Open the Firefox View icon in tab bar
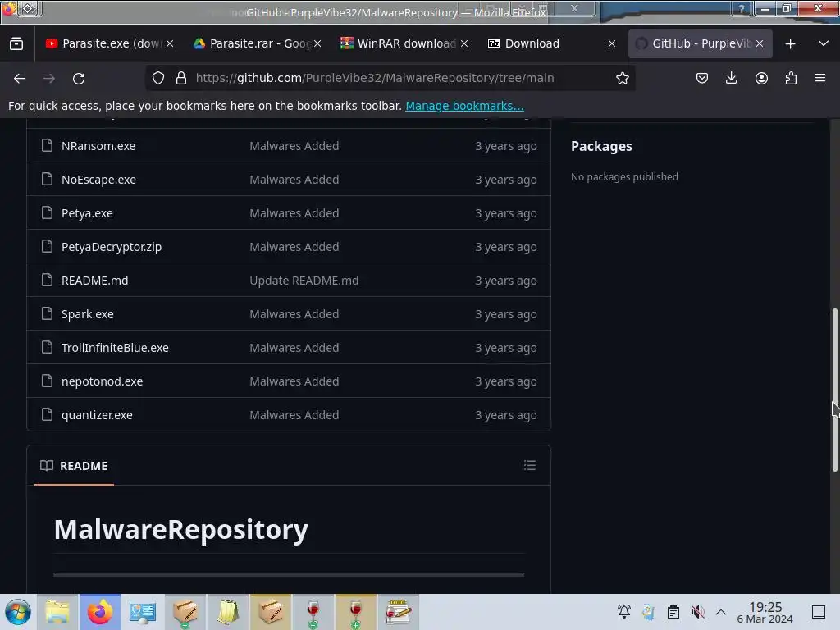Screen dimensions: 840x630 pos(16,44)
